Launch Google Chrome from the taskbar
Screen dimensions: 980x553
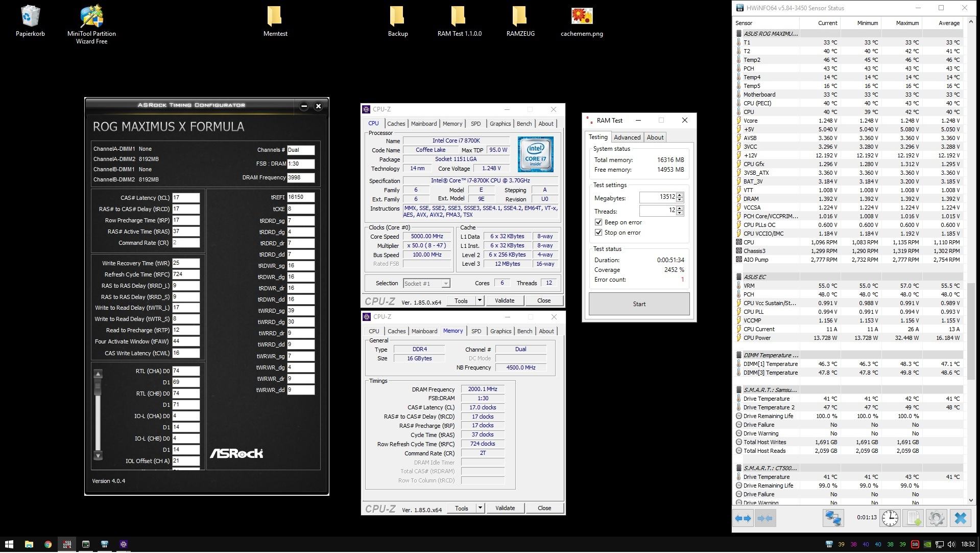[x=47, y=544]
